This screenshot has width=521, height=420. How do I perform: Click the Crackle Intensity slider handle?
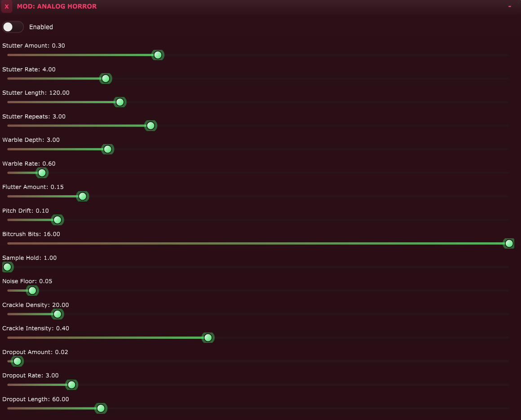coord(208,337)
